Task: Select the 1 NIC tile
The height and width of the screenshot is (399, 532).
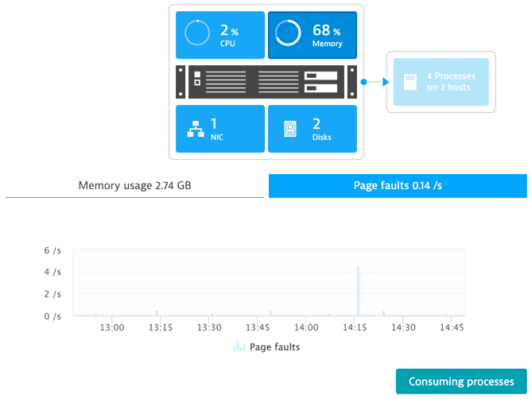Action: (x=219, y=129)
